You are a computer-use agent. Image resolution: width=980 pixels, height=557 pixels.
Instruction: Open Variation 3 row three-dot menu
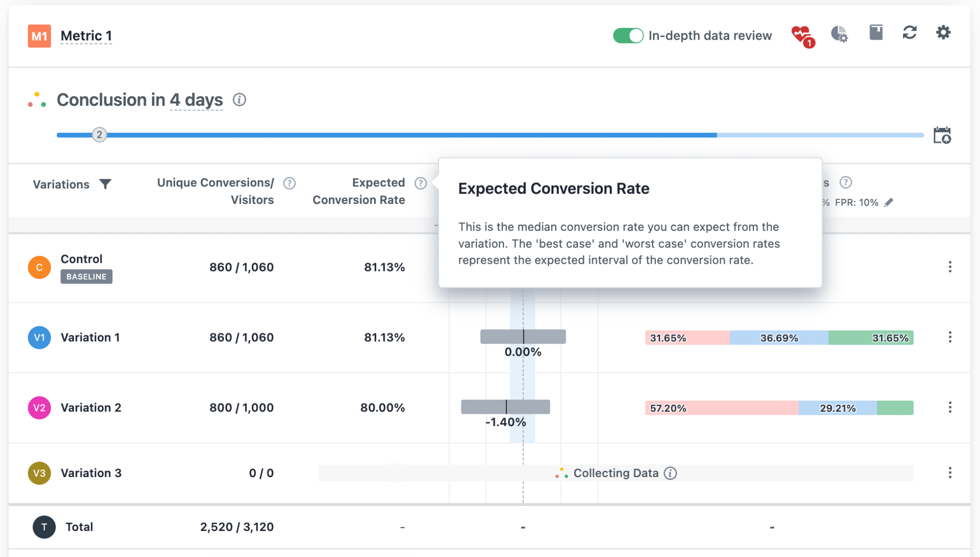950,473
